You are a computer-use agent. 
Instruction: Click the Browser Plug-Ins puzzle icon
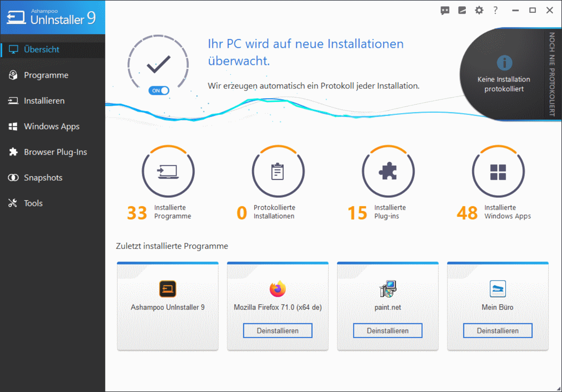pos(13,152)
